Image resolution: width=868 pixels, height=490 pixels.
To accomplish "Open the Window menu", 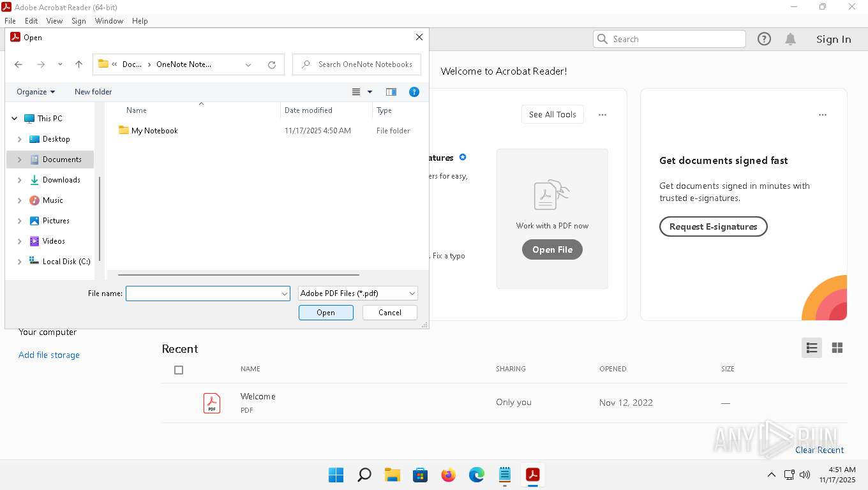I will [x=109, y=21].
